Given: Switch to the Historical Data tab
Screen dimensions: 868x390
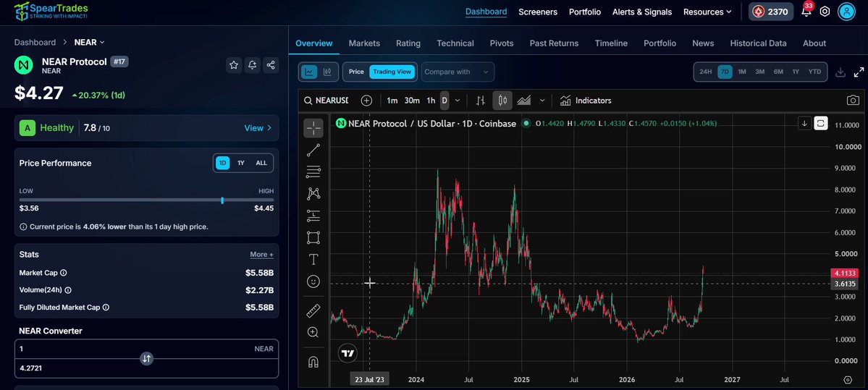Looking at the screenshot, I should (x=758, y=43).
